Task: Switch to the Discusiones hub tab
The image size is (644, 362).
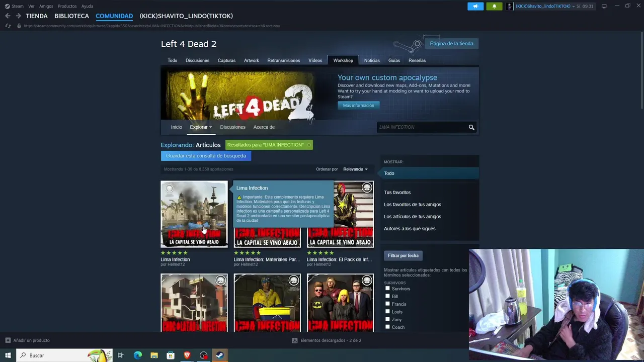Action: tap(197, 60)
